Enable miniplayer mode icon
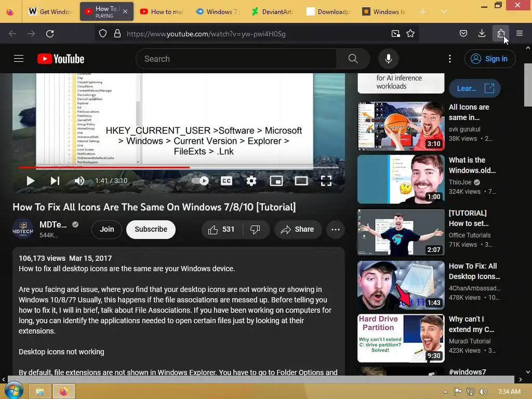 276,181
